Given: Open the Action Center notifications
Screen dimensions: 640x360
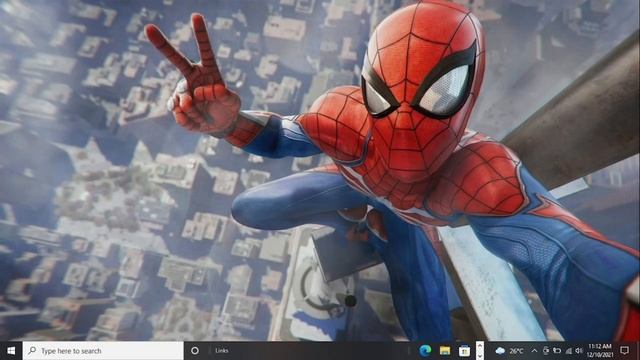Looking at the screenshot, I should (x=624, y=351).
